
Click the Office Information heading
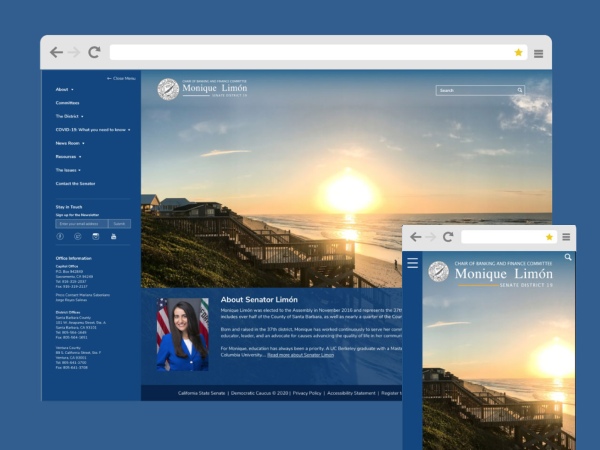coord(73,258)
